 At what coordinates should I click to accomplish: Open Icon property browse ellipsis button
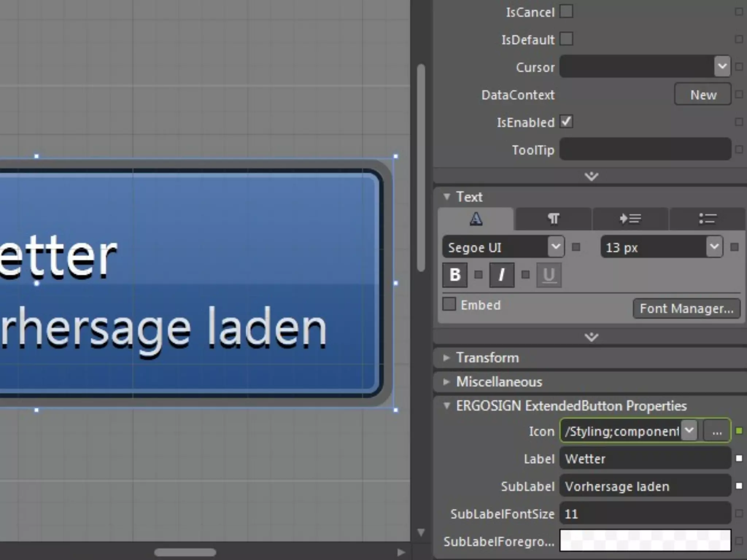coord(717,431)
